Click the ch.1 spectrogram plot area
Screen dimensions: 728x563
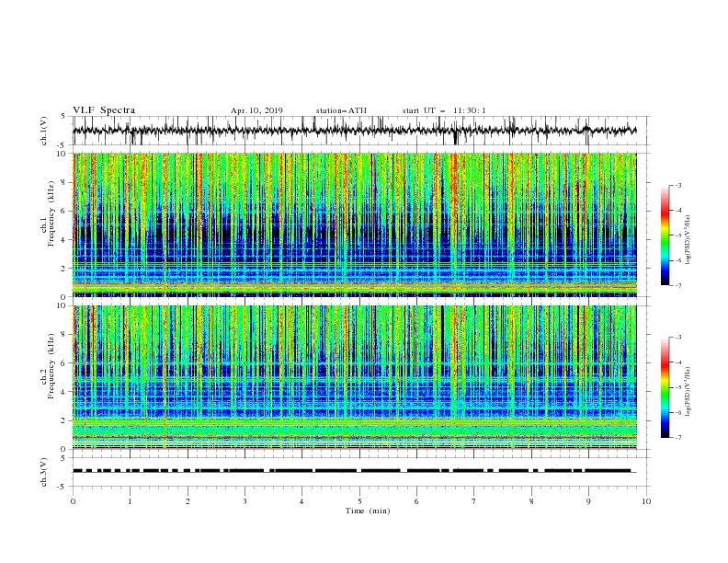pos(355,224)
